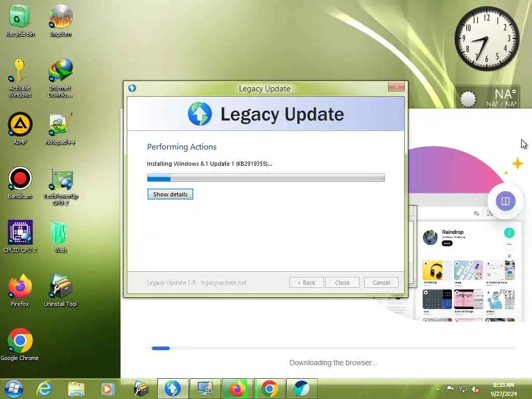
Task: Click the legacyupdate.net footer text
Action: point(196,283)
